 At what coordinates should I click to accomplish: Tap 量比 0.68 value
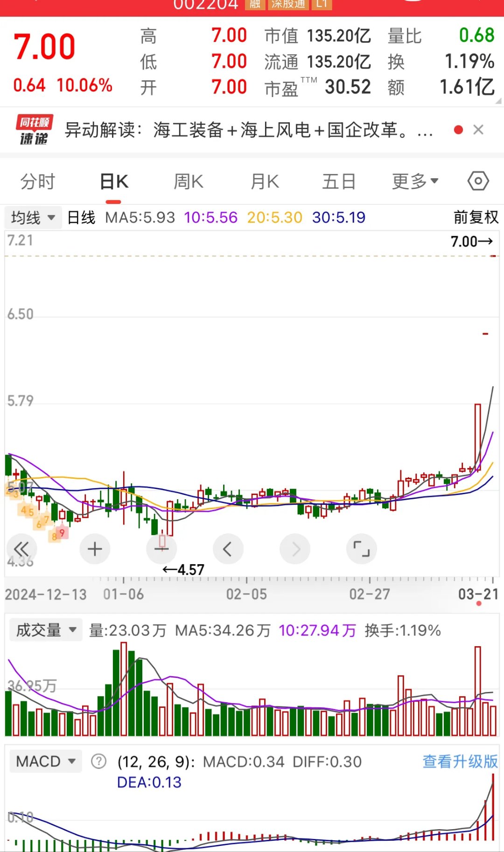tap(476, 35)
